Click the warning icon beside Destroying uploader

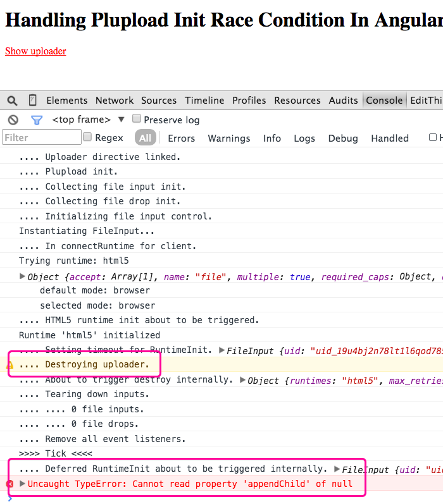click(9, 365)
